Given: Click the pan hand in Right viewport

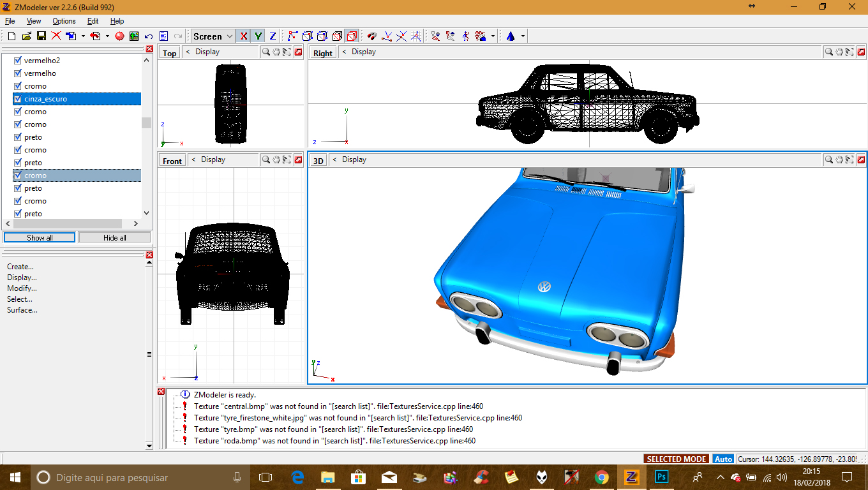Looking at the screenshot, I should click(839, 52).
